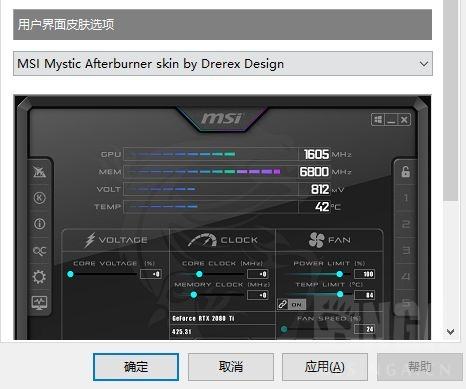Viewport: 466px width, 389px height.
Task: Open the skin selection dropdown
Action: coord(223,63)
